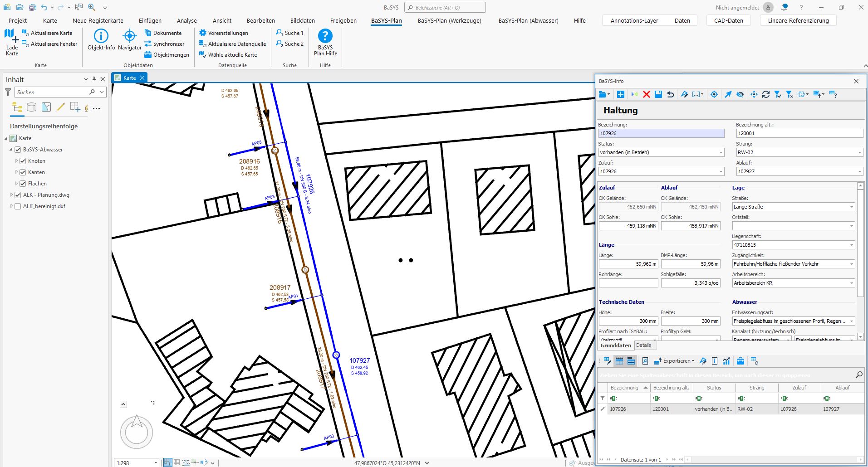Select List by Editing pencil icon

click(x=61, y=107)
